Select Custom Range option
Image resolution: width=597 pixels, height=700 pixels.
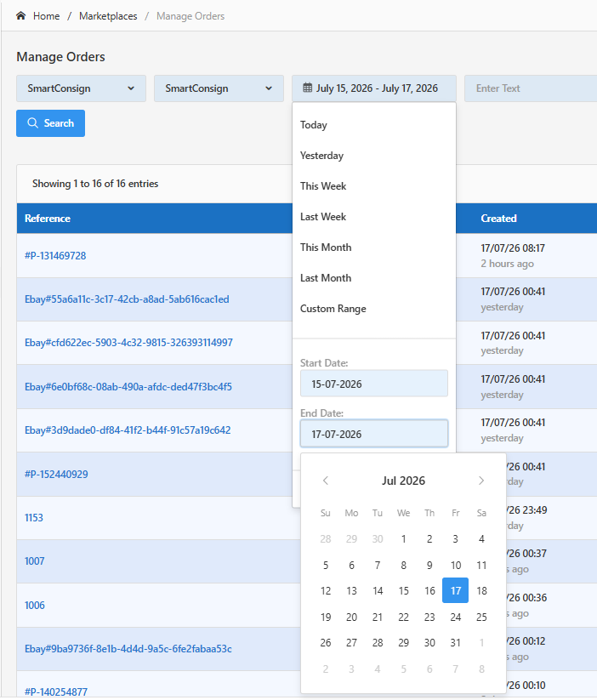tap(333, 309)
